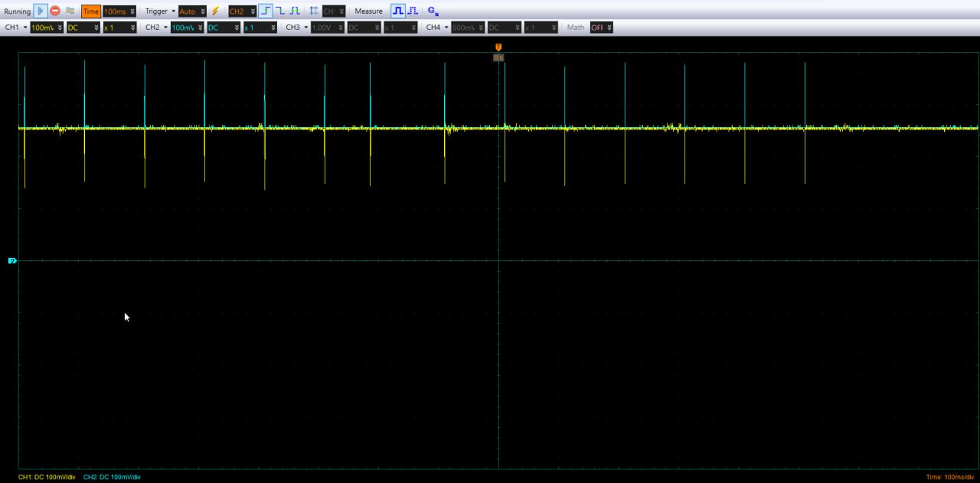Open CH4 500mV scale dropdown
980x483 pixels.
pyautogui.click(x=468, y=28)
